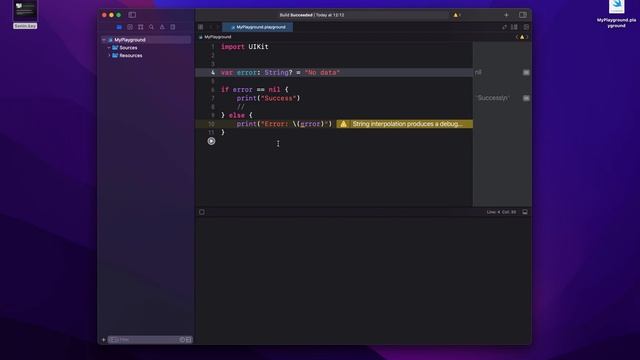Open the editor options menu icon

click(514, 27)
